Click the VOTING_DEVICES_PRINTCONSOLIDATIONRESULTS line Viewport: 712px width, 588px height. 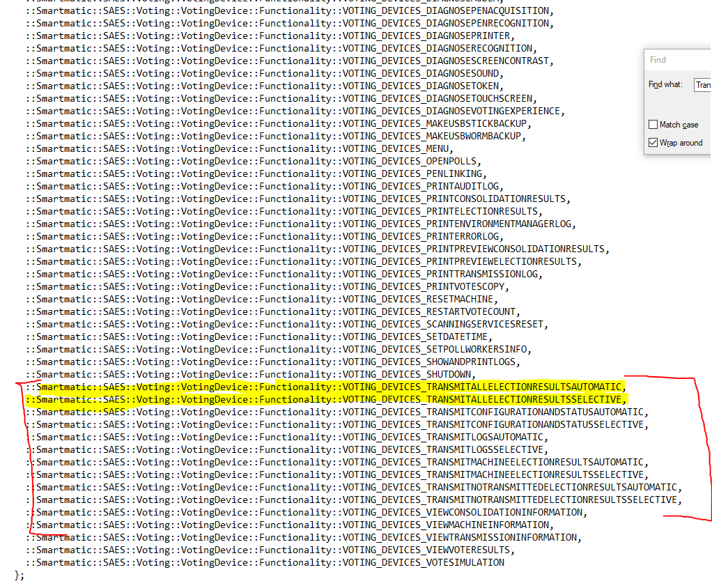click(298, 199)
